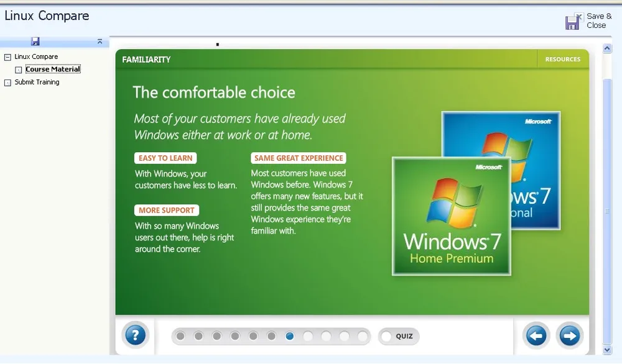Select the Course Material tree item
Screen dimensions: 622x364
point(53,70)
